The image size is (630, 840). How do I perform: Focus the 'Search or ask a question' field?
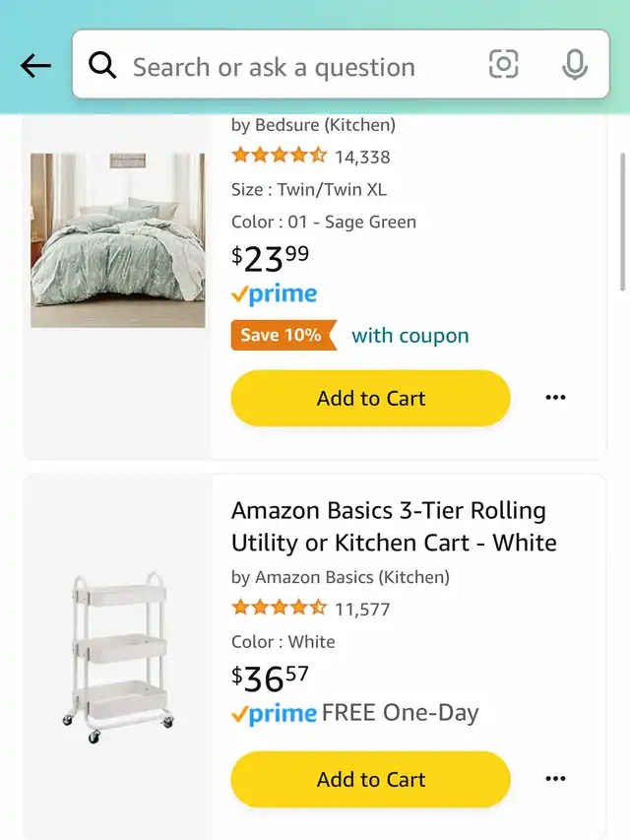[x=295, y=67]
